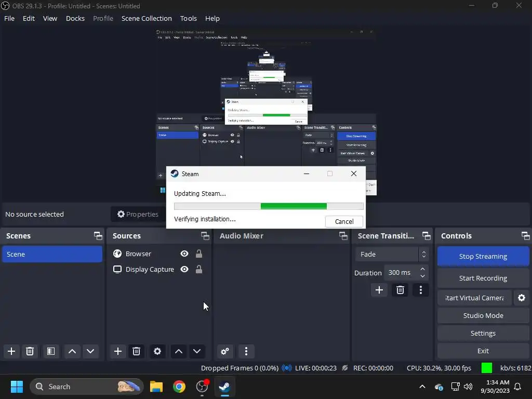Remove scene transition with trash icon
The height and width of the screenshot is (399, 532).
point(400,290)
